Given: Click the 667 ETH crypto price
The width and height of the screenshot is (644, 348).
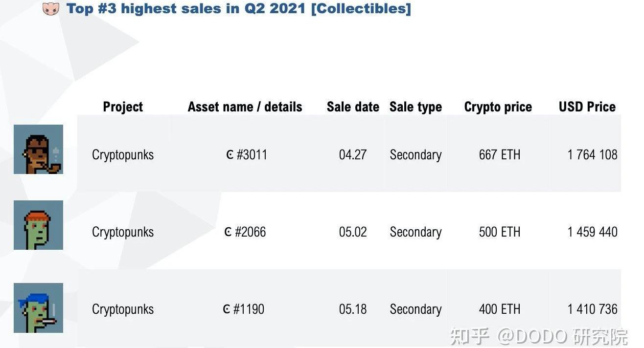Looking at the screenshot, I should [499, 155].
